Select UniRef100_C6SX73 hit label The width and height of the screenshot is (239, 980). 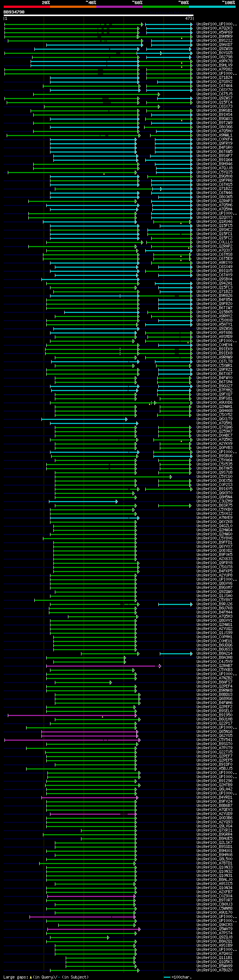(214, 107)
